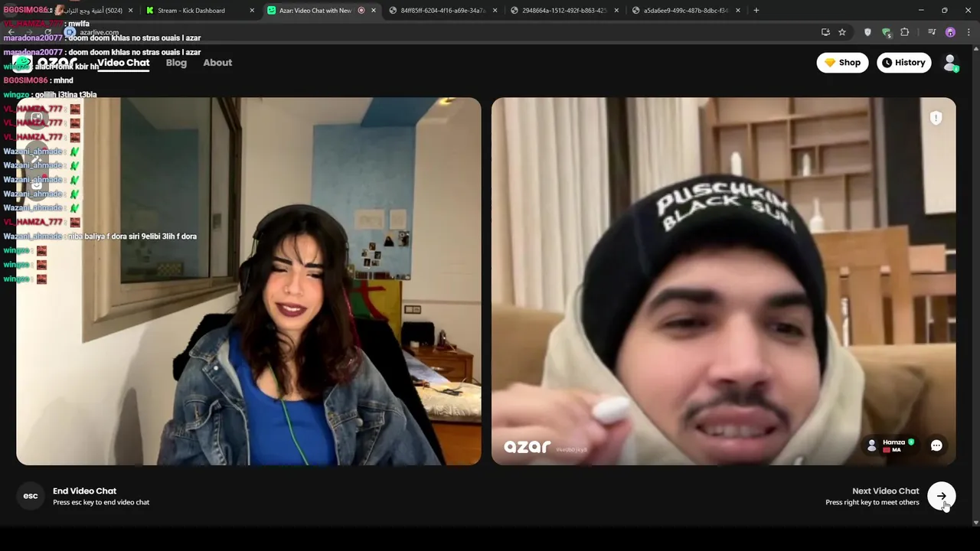980x551 pixels.
Task: Go to the next video chat arrow
Action: pos(941,496)
